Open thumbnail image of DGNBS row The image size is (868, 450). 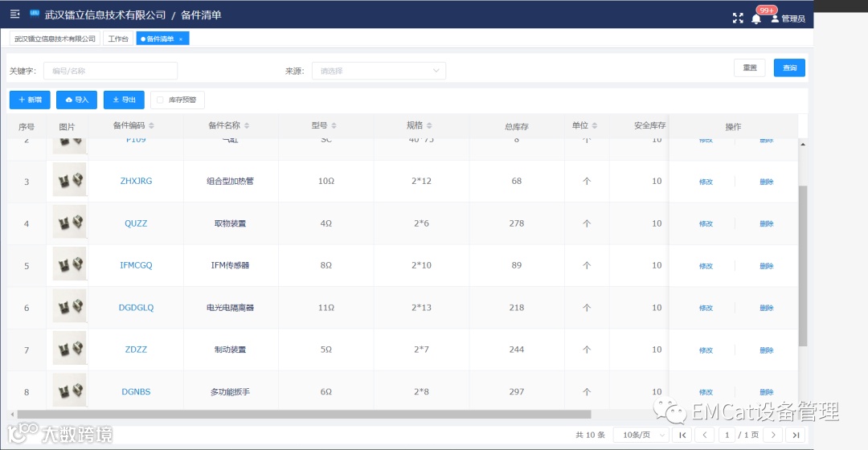[69, 390]
